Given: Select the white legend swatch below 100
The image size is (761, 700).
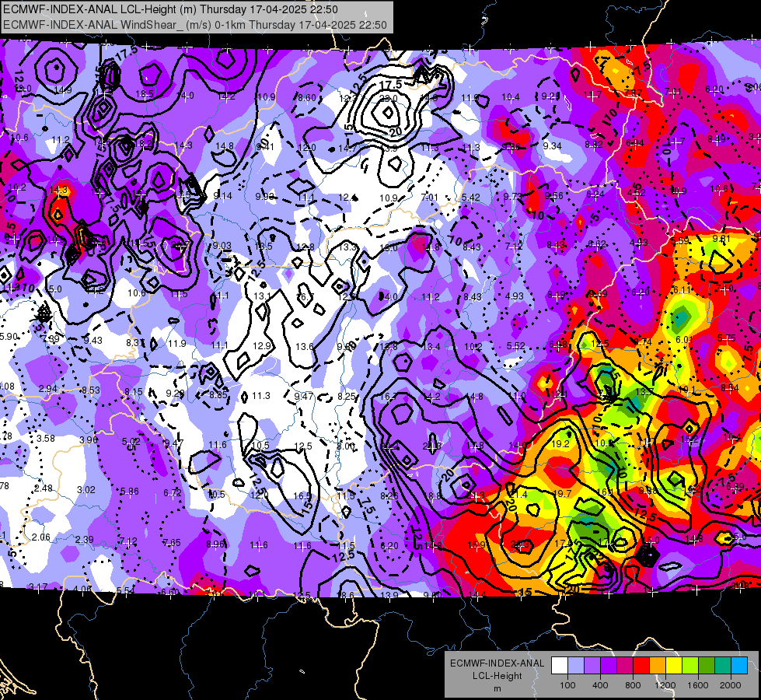Looking at the screenshot, I should click(x=560, y=665).
